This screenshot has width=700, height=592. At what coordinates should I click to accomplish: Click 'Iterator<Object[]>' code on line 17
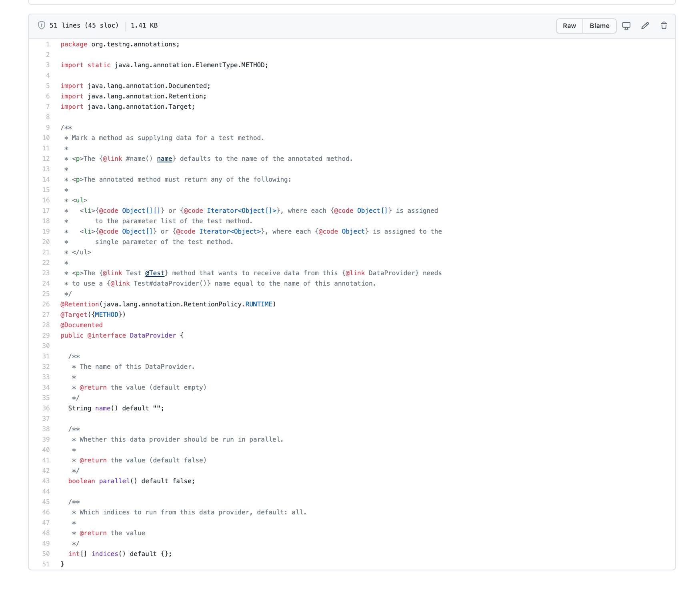(242, 211)
